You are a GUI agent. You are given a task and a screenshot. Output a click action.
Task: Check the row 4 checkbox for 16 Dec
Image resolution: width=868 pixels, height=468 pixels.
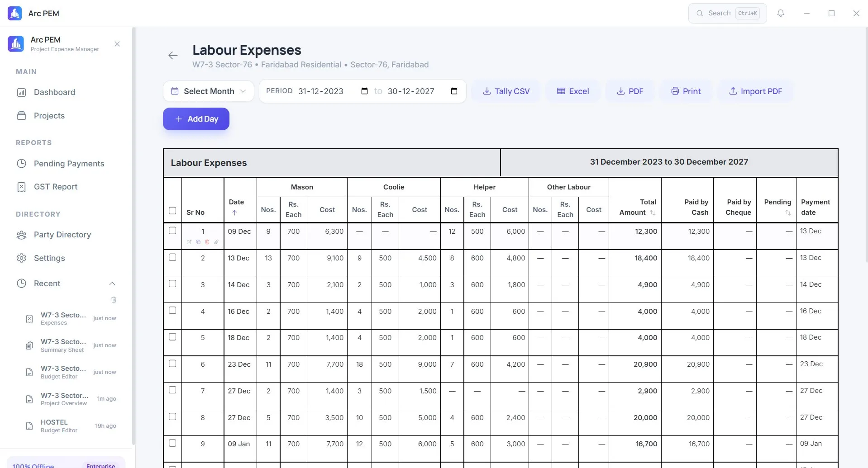tap(172, 310)
